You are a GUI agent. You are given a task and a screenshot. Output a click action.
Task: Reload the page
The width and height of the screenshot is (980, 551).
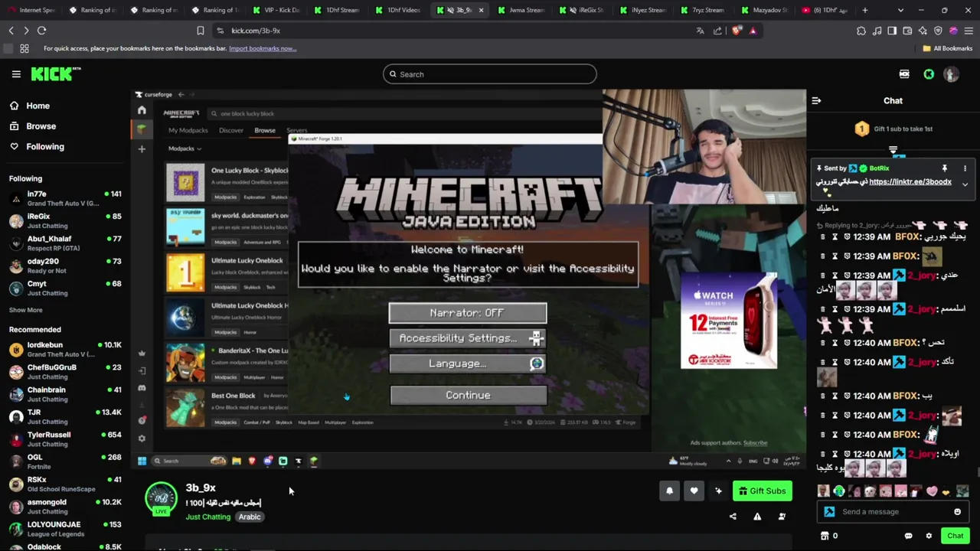pyautogui.click(x=41, y=31)
